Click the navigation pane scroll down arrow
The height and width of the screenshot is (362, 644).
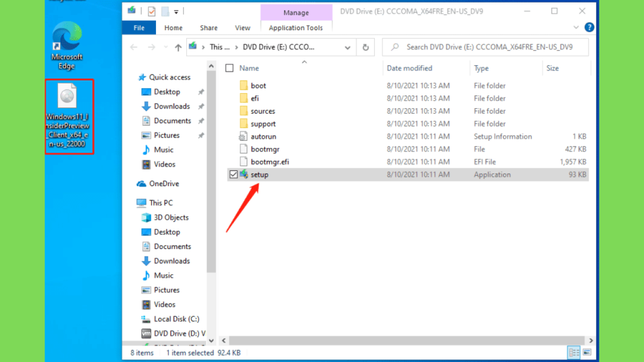click(x=211, y=341)
